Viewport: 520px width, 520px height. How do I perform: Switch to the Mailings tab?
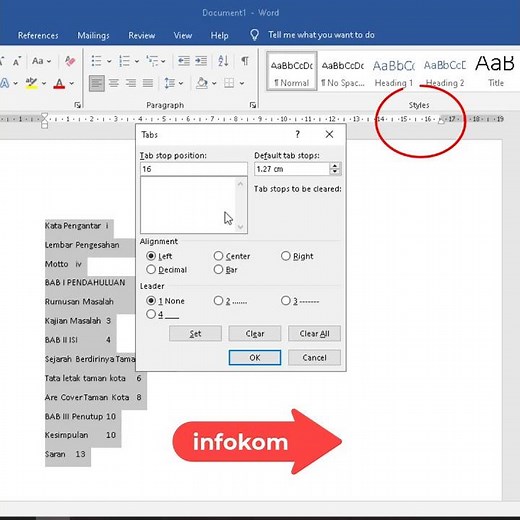pos(93,35)
